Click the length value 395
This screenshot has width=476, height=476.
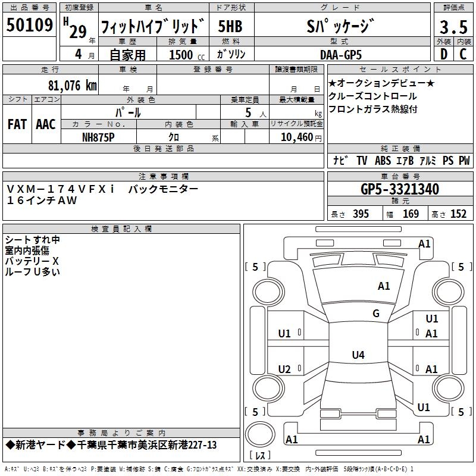pyautogui.click(x=361, y=214)
